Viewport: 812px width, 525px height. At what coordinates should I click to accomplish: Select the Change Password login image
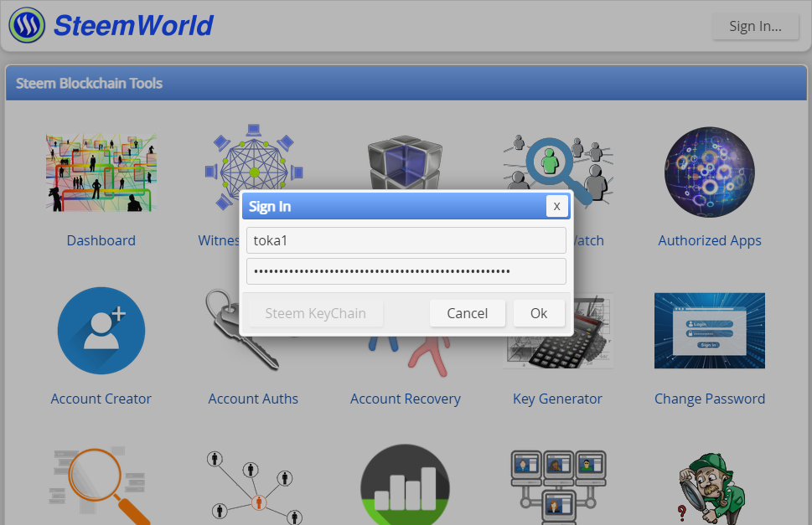(710, 331)
